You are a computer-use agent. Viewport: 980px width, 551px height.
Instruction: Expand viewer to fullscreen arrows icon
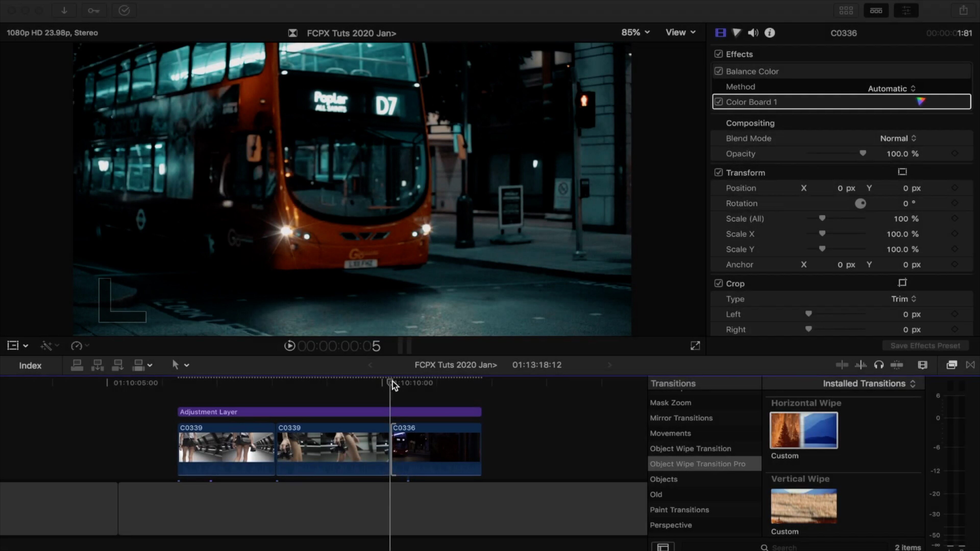tap(695, 345)
